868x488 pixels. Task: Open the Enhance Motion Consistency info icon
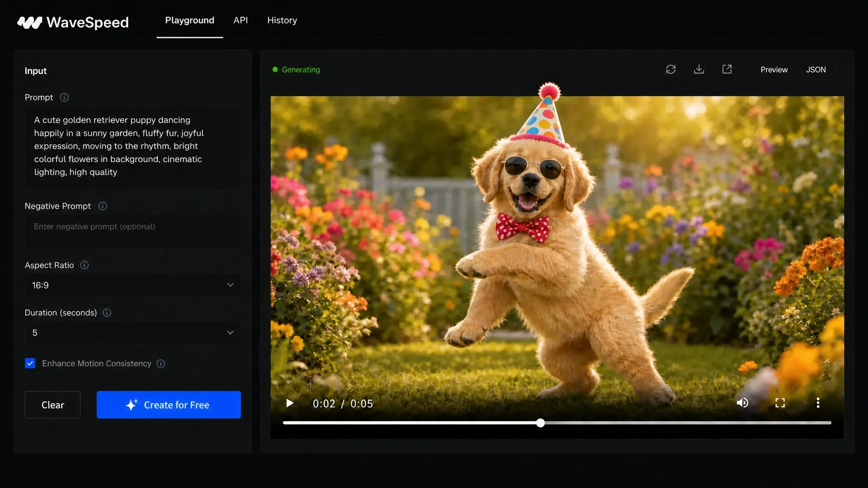(x=161, y=364)
